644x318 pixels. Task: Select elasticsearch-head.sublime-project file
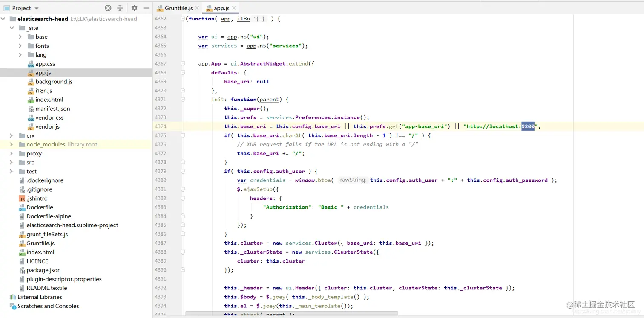click(72, 225)
